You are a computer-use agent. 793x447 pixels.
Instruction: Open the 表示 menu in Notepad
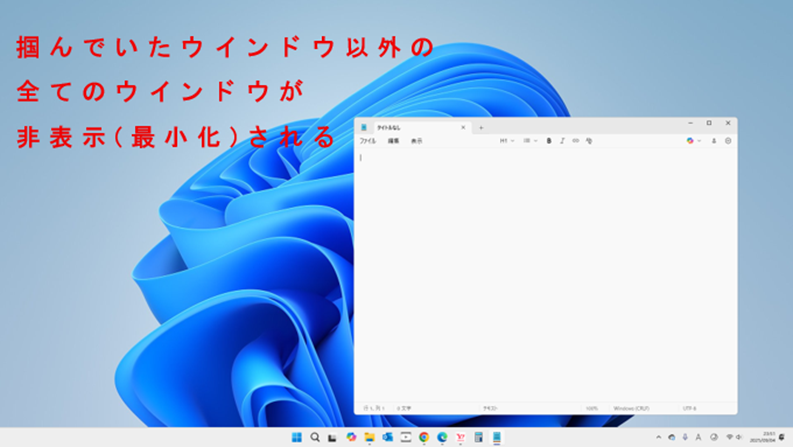point(416,141)
